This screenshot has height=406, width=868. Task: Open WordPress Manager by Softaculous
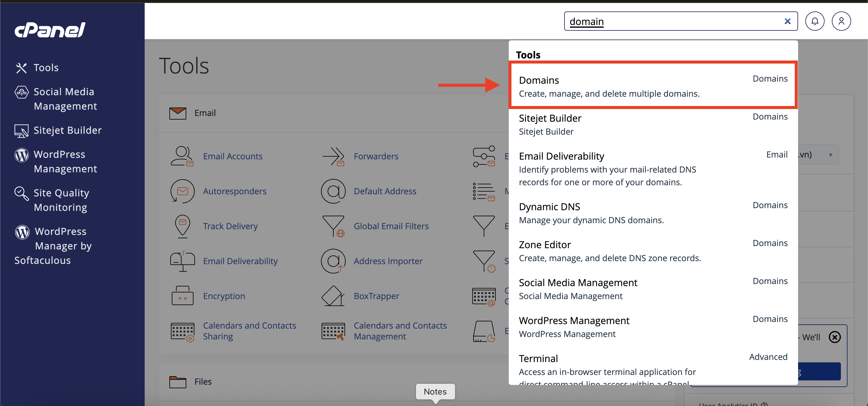point(53,246)
